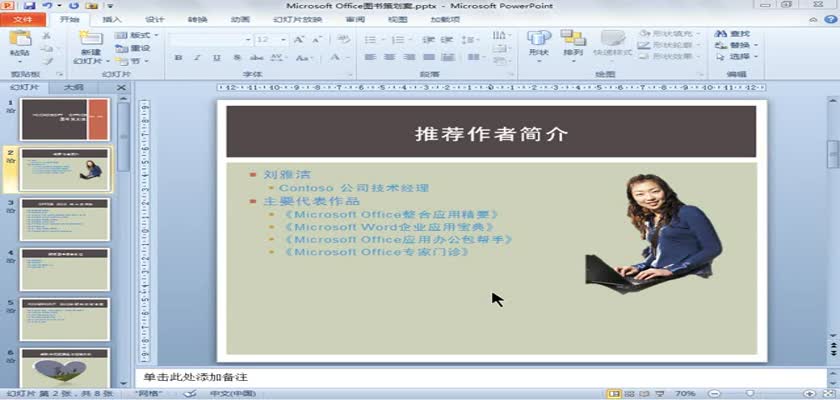Toggle Strikethrough abc formatting
The width and height of the screenshot is (840, 400).
(257, 57)
